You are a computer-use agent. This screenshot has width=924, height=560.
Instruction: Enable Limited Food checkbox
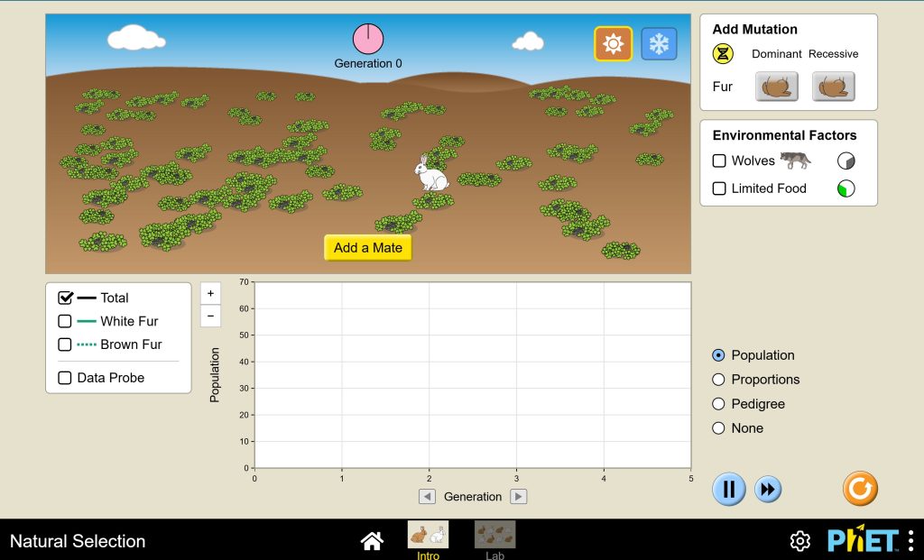720,188
